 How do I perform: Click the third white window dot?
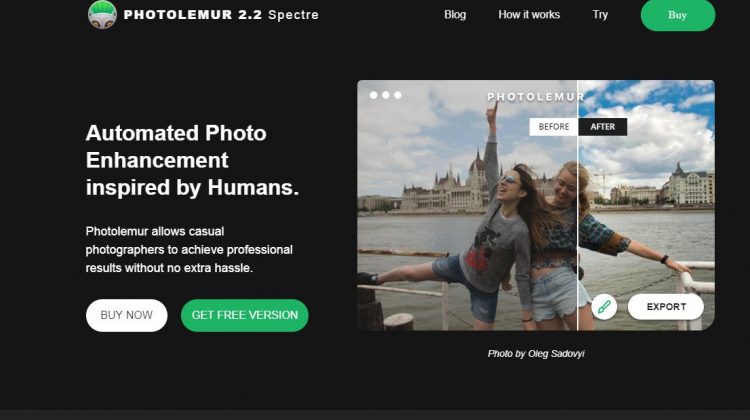click(398, 95)
